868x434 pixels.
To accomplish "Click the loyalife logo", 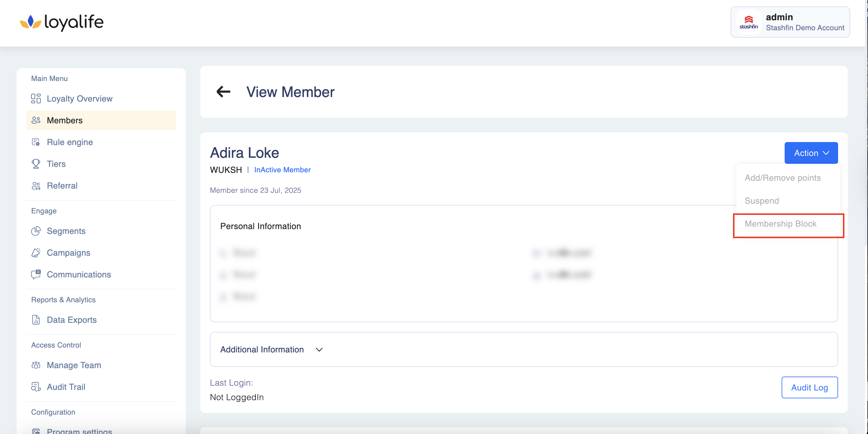I will click(x=62, y=22).
